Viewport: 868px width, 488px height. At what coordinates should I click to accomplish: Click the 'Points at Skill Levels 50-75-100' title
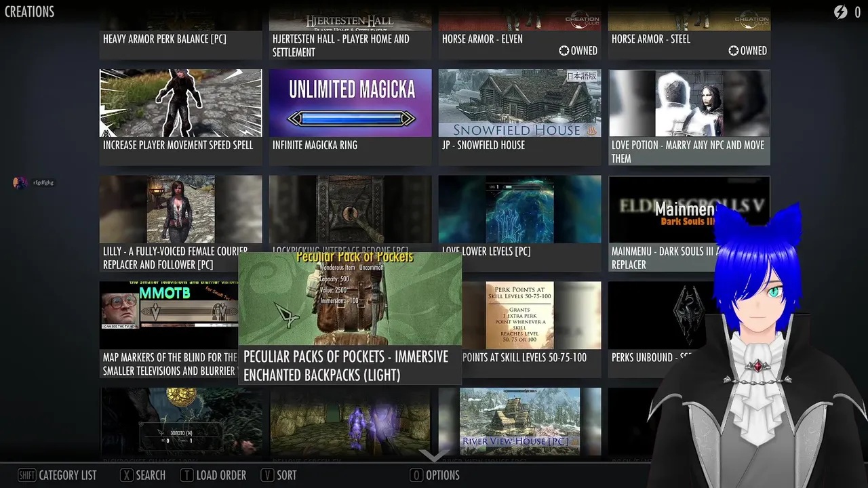(x=525, y=357)
